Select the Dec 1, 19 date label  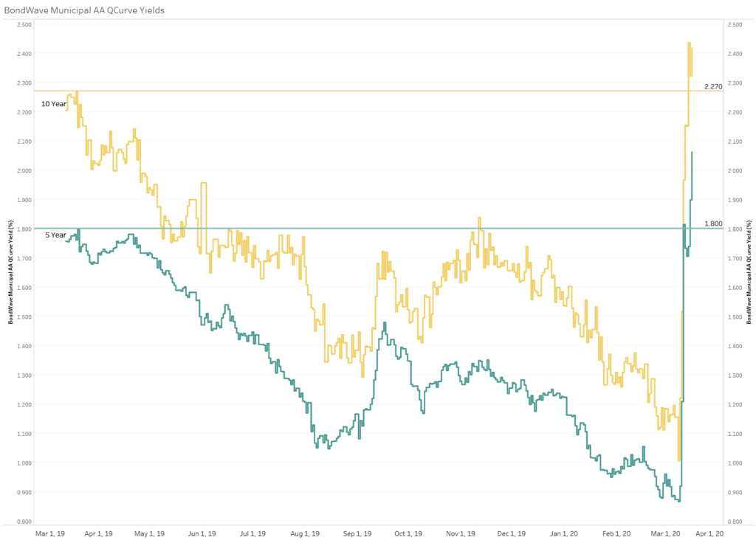coord(511,534)
